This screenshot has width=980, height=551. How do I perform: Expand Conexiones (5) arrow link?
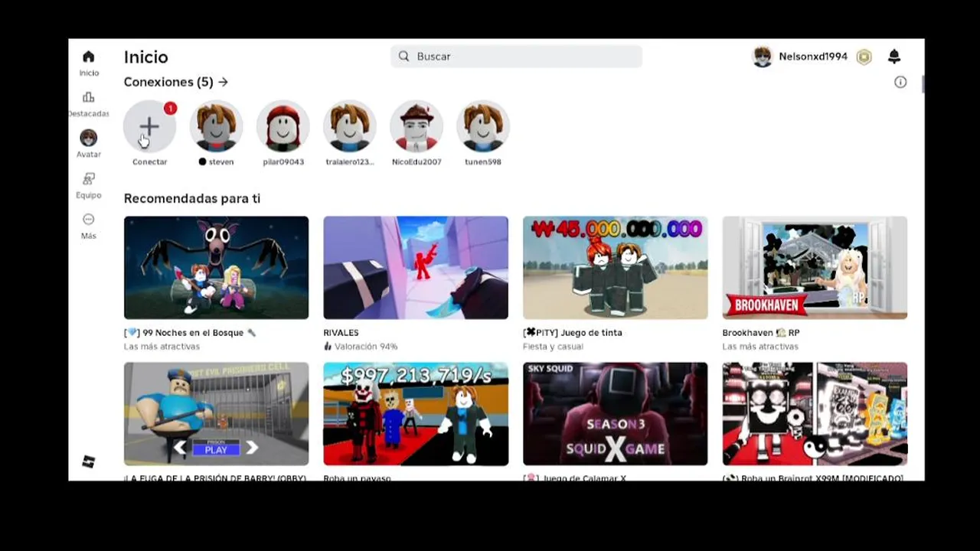223,82
